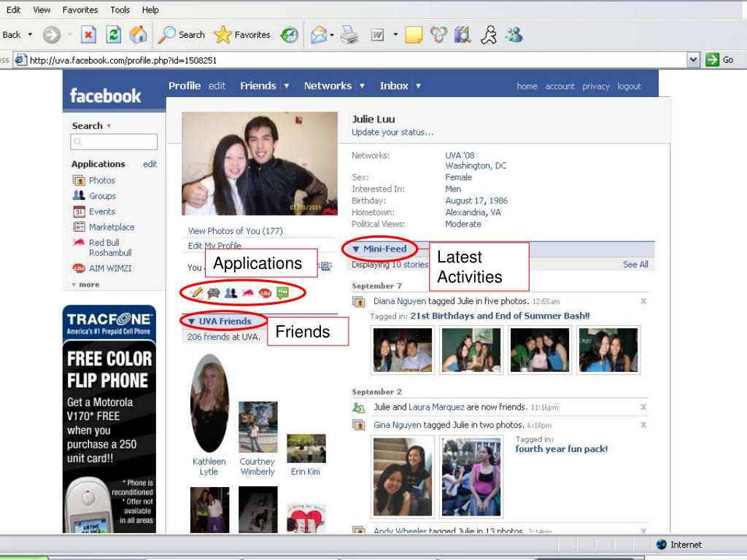Open the View menu
The image size is (747, 560).
pyautogui.click(x=42, y=10)
